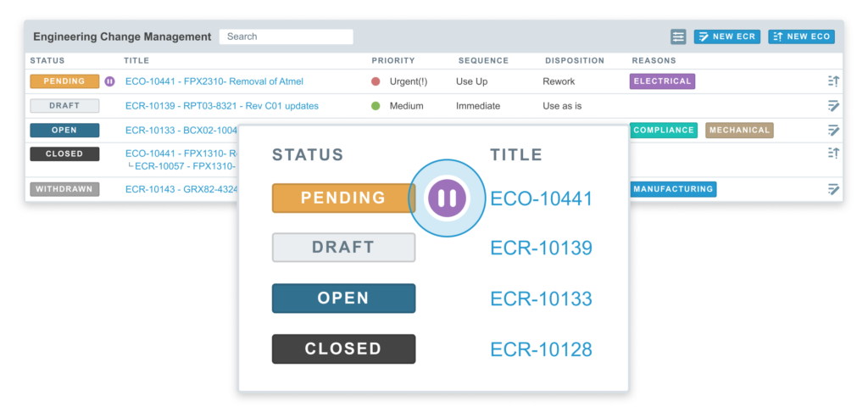Sort by the DISPOSITION column header
The image size is (868, 413).
574,61
